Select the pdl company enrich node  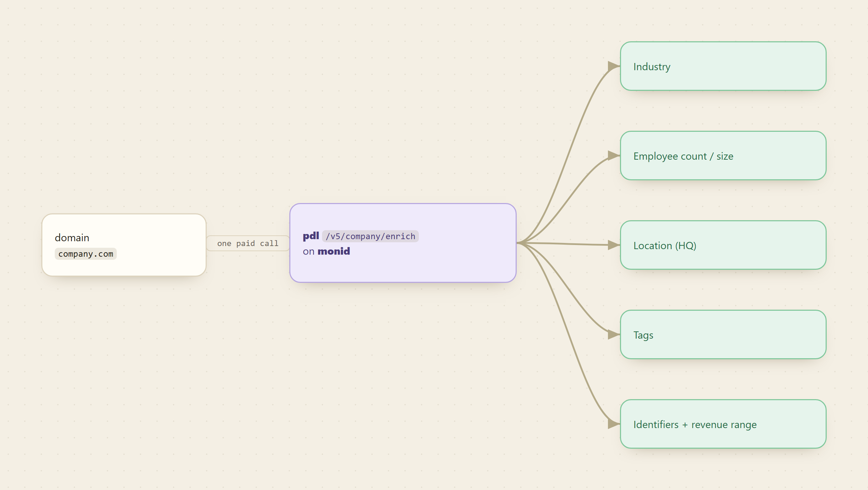tap(403, 243)
